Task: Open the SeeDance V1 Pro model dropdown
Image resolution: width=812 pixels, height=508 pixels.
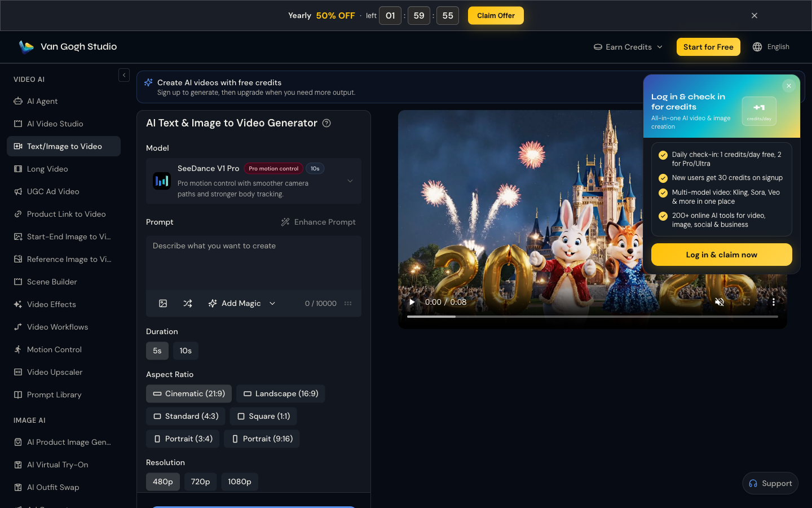Action: (x=254, y=181)
